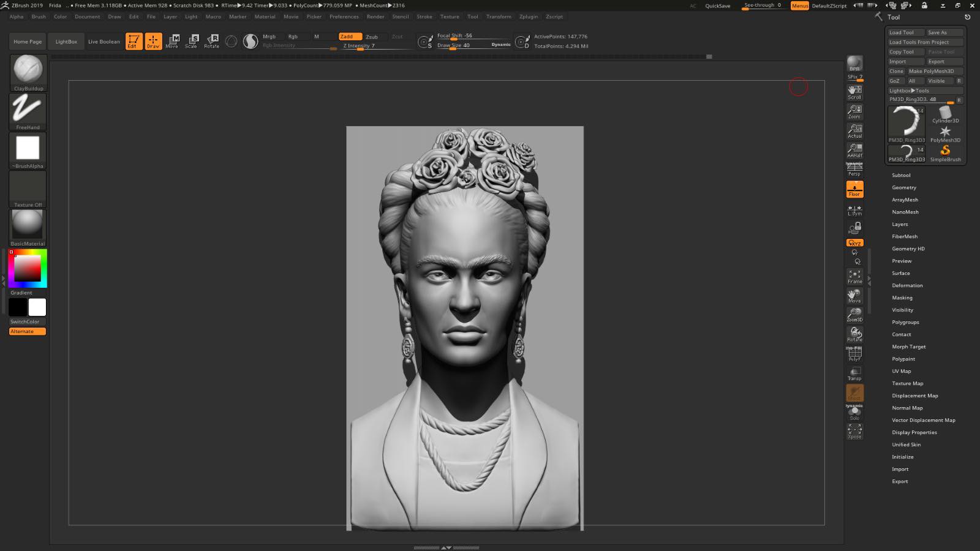Click the Move view icon in right shelf
This screenshot has width=980, height=551.
click(x=854, y=296)
